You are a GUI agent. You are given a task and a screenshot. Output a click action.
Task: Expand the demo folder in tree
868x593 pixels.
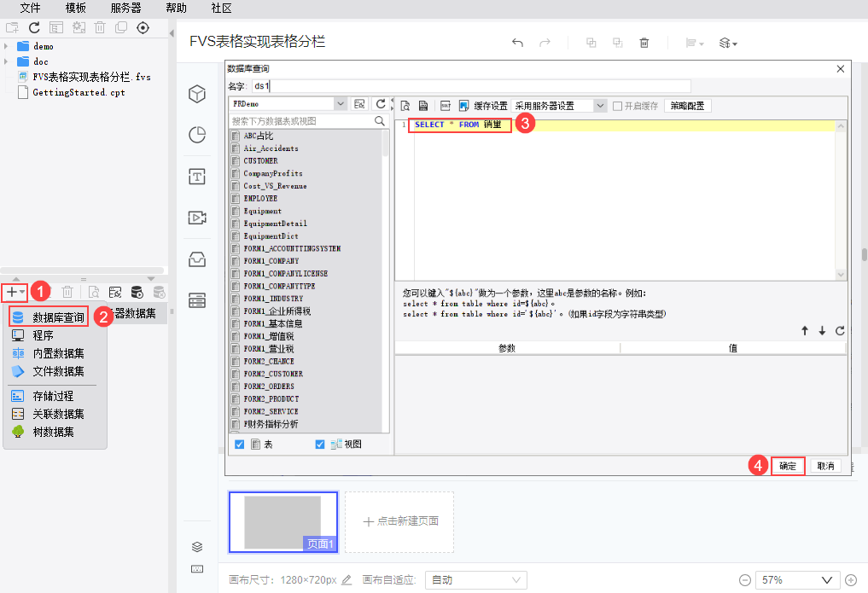(x=6, y=46)
